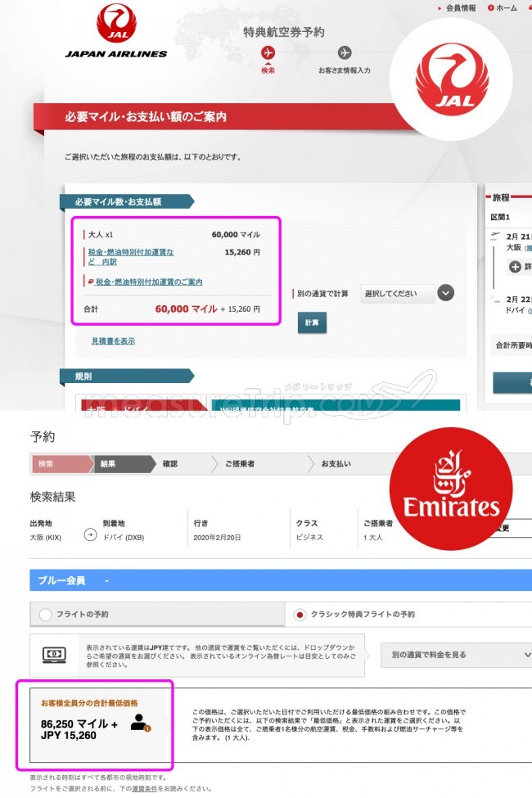Click 大阪 (KIX) departure text
The image size is (532, 798).
(46, 538)
